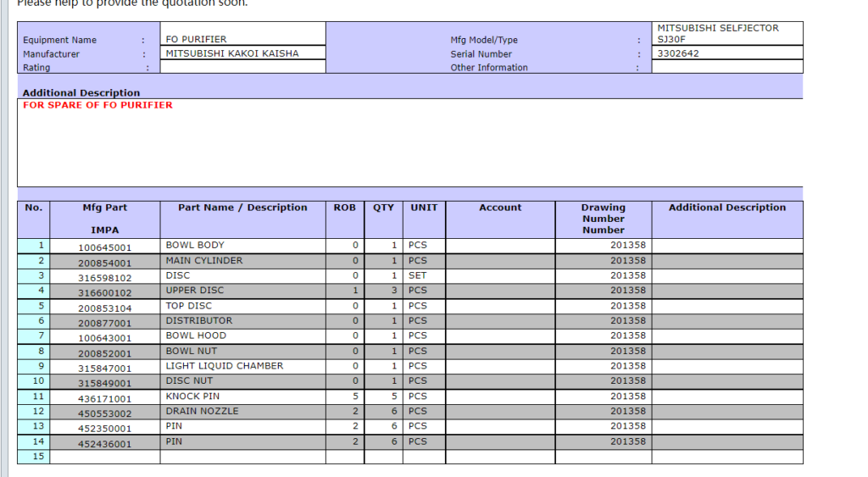The width and height of the screenshot is (868, 477).
Task: Click the UPPER DISC row description
Action: pyautogui.click(x=242, y=291)
